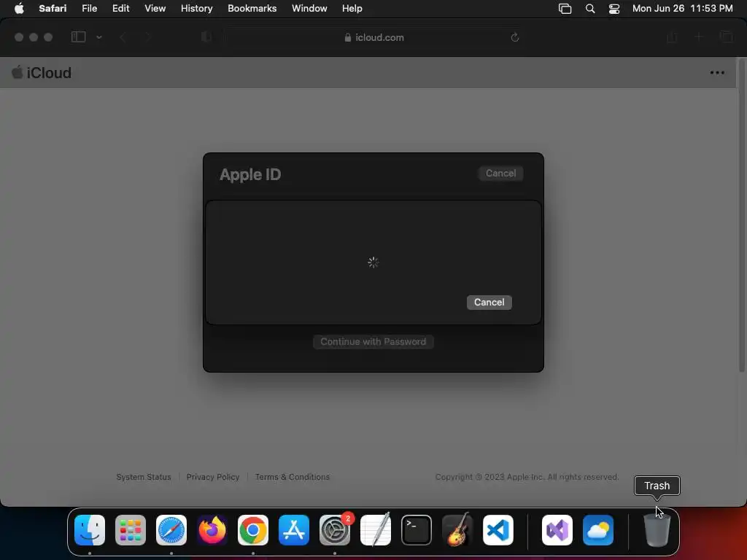Toggle the Safari sidebar button

tap(78, 36)
